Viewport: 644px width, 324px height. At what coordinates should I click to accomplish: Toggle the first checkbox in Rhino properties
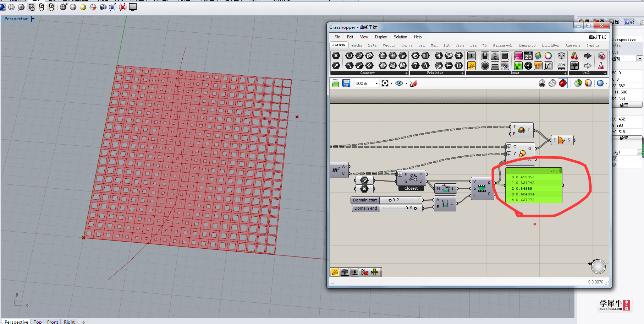[x=615, y=159]
